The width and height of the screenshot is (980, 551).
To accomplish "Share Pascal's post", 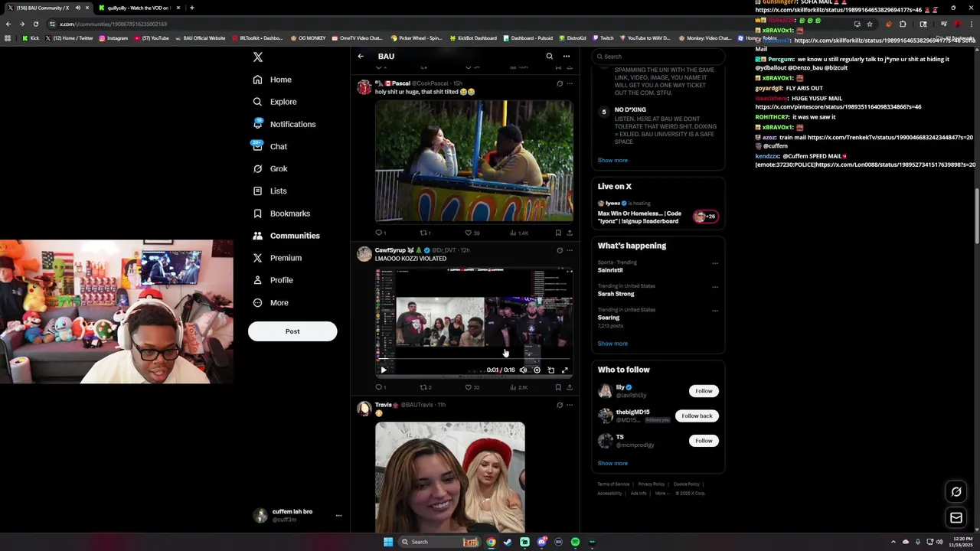I will pos(570,233).
